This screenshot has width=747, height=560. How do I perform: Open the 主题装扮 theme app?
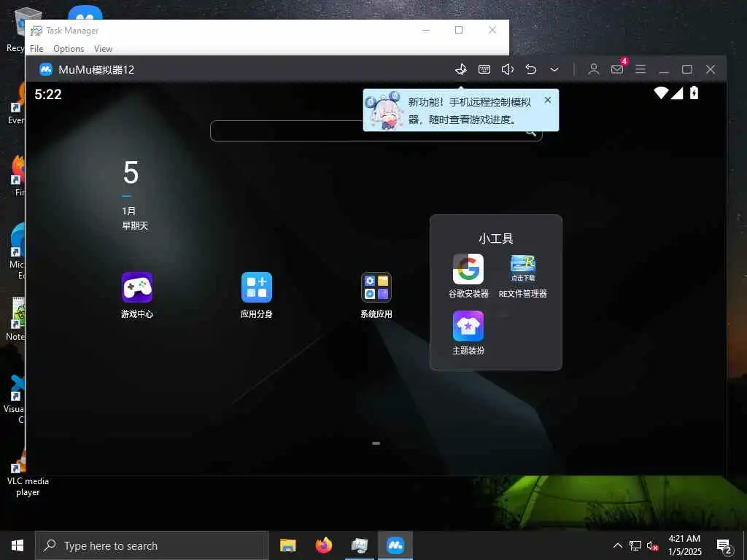coord(468,326)
